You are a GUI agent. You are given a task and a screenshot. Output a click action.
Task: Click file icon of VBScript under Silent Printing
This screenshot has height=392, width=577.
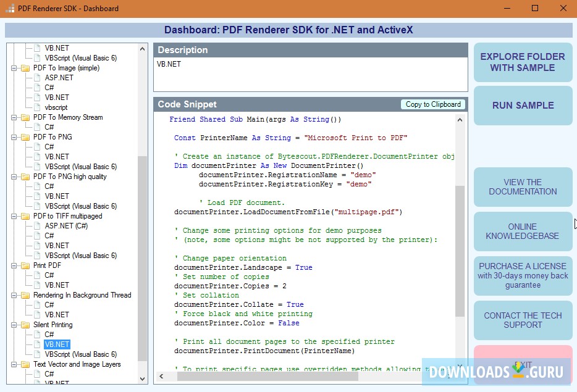(37, 354)
